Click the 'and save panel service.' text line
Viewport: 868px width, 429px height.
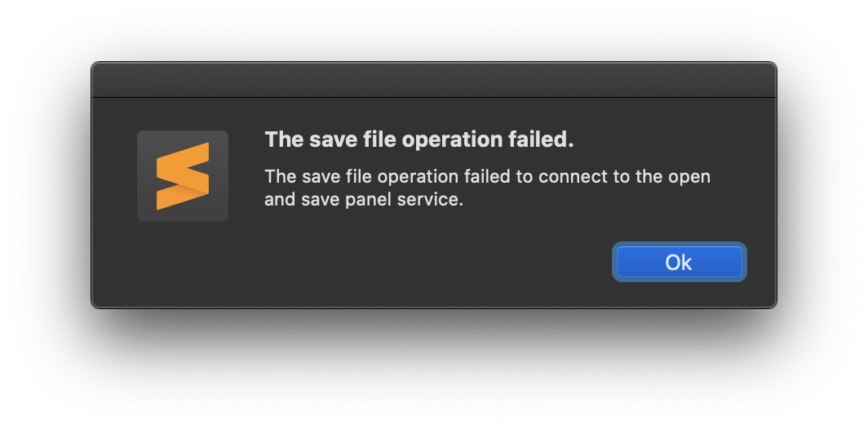click(363, 199)
